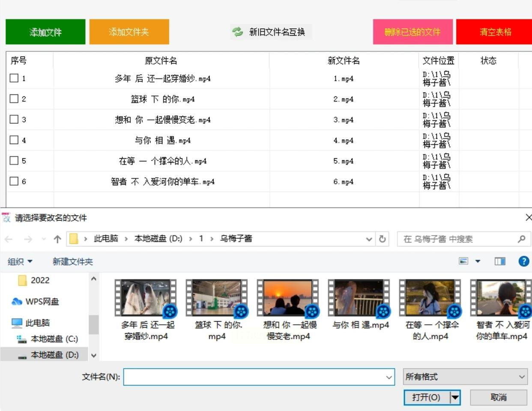Click 新建文件夹 in the dialog toolbar
The width and height of the screenshot is (532, 411).
[x=72, y=261]
